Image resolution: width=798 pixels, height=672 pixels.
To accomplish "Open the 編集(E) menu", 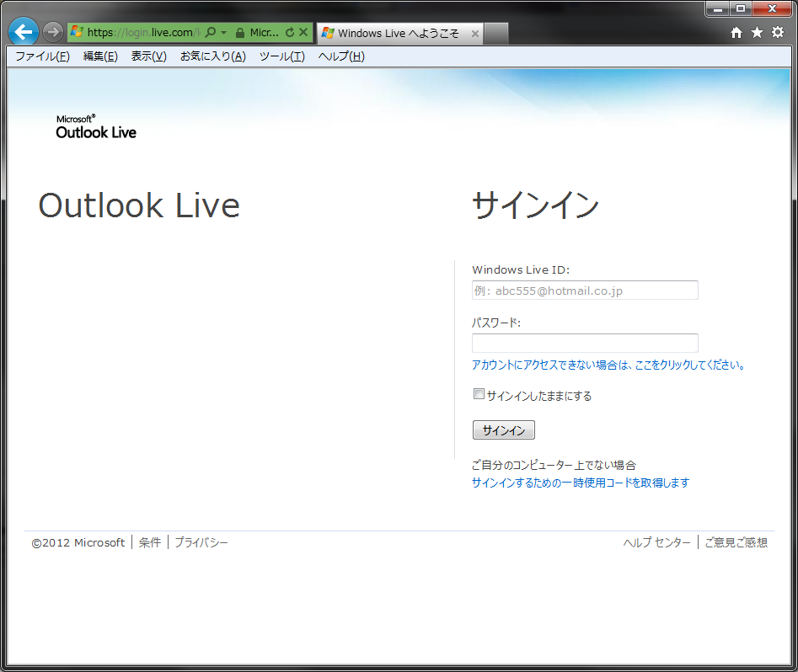I will point(100,56).
